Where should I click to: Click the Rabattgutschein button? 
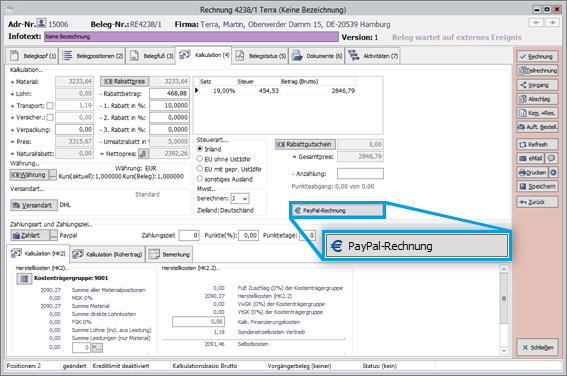tap(305, 144)
